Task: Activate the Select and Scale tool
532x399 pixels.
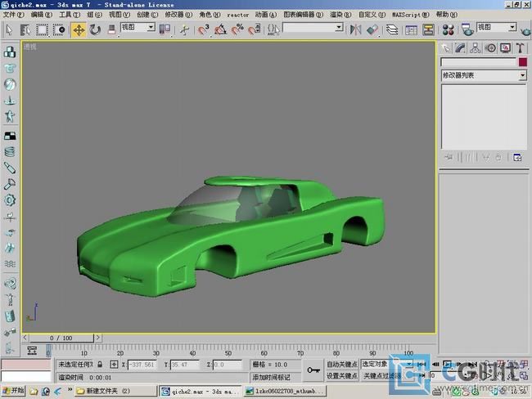Action: click(x=111, y=29)
